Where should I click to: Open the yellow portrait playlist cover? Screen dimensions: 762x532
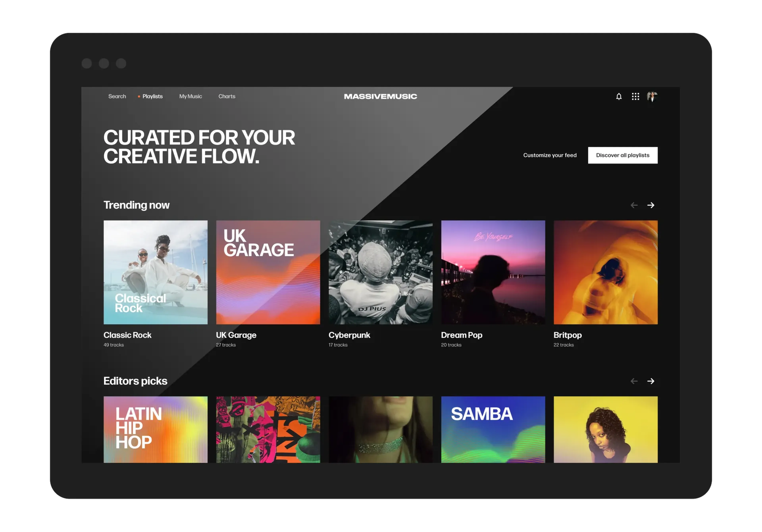click(605, 429)
